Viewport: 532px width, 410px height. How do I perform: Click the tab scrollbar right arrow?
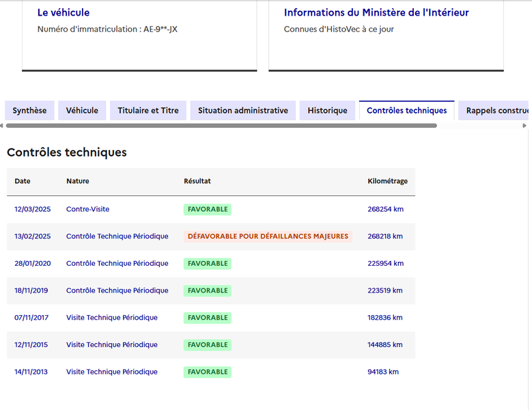pyautogui.click(x=524, y=126)
